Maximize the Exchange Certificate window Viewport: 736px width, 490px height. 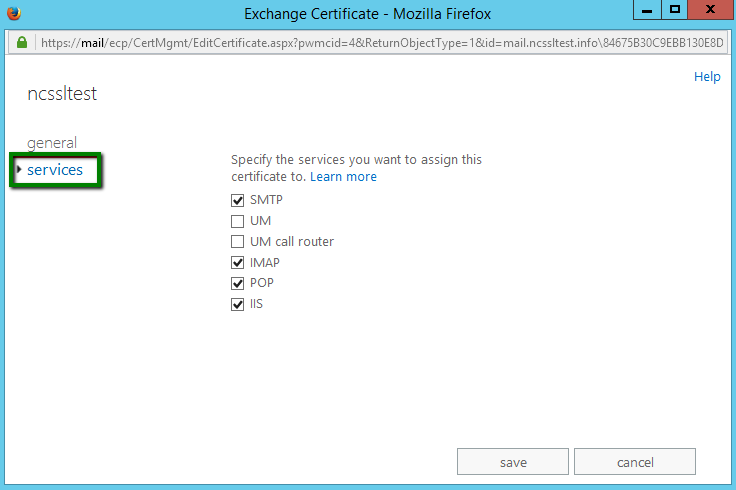click(675, 10)
